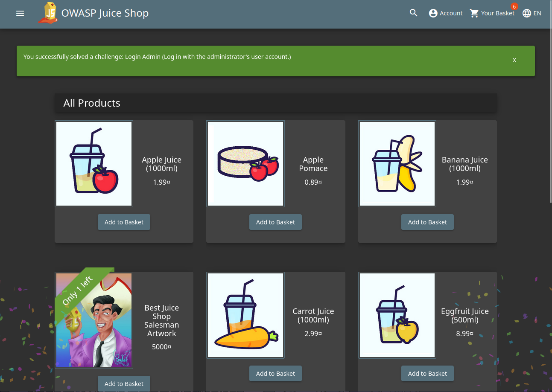552x392 pixels.
Task: Add Apple Juice to basket
Action: click(x=124, y=222)
